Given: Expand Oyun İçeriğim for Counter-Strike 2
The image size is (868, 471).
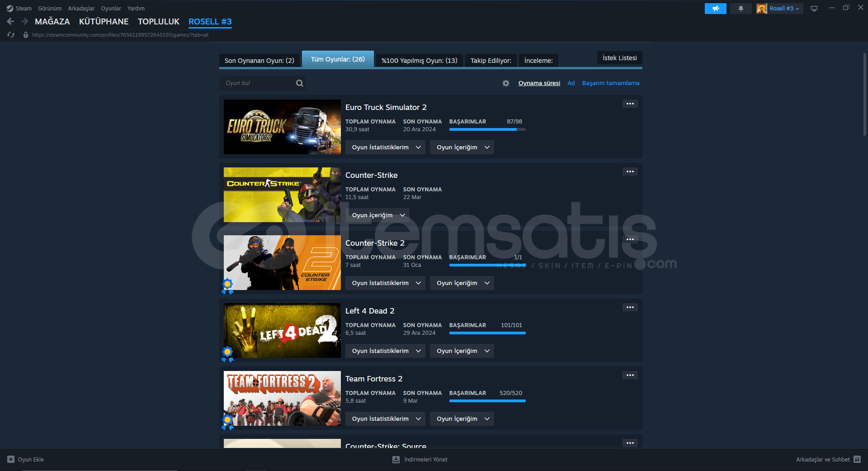Looking at the screenshot, I should click(462, 283).
